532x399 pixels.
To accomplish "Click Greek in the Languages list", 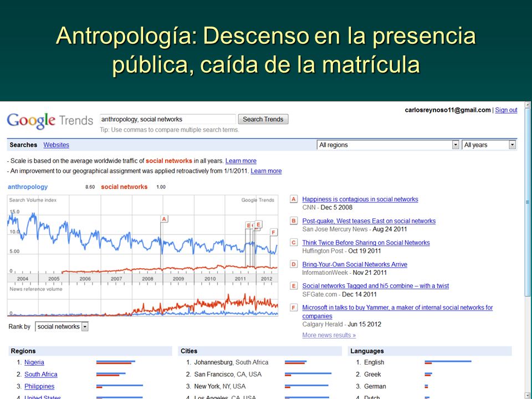I will (372, 374).
